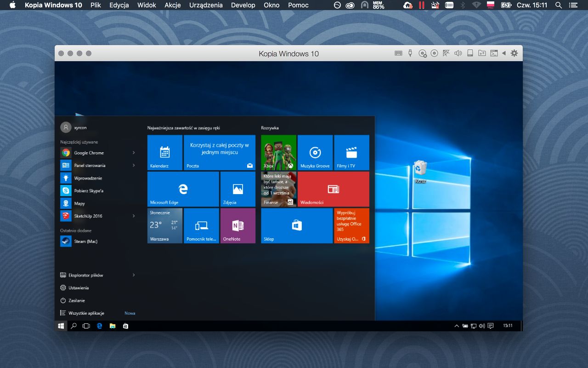Open the USB devices icon
Image resolution: width=588 pixels, height=368 pixels.
pyautogui.click(x=410, y=53)
